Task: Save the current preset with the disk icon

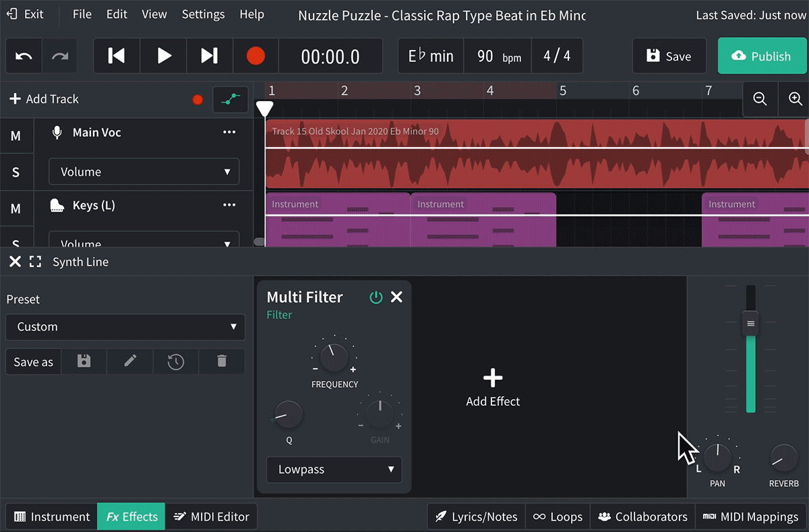Action: coord(84,361)
